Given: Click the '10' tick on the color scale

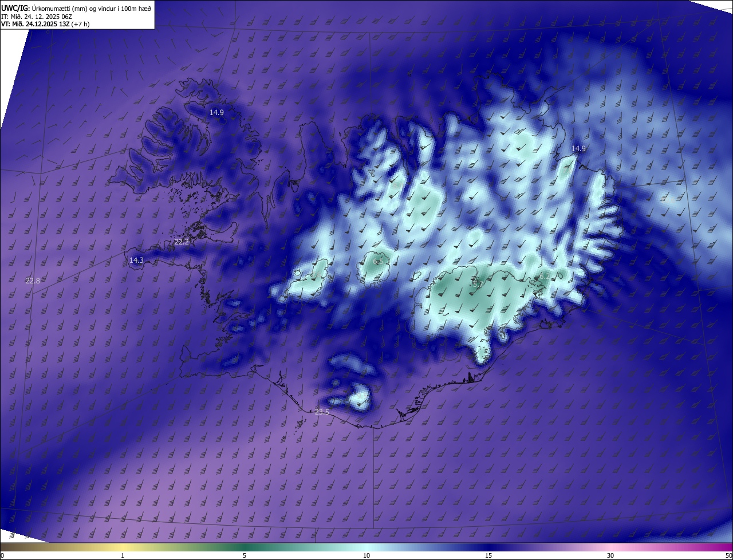Looking at the screenshot, I should (x=366, y=555).
